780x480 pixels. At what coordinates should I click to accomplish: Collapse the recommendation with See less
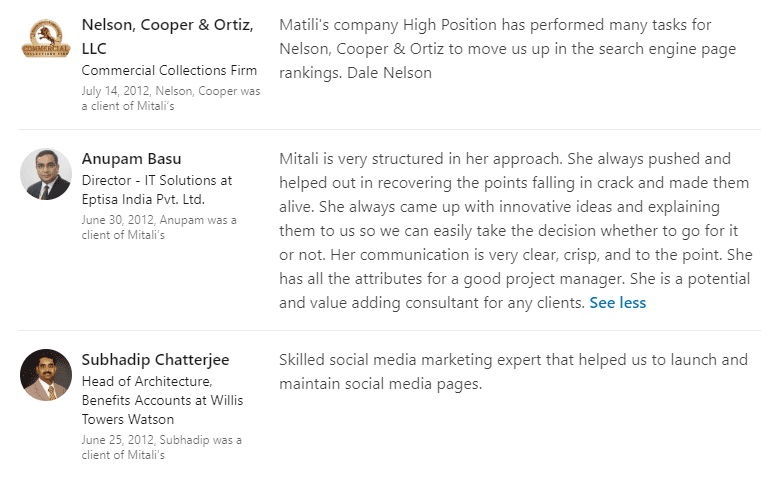617,302
